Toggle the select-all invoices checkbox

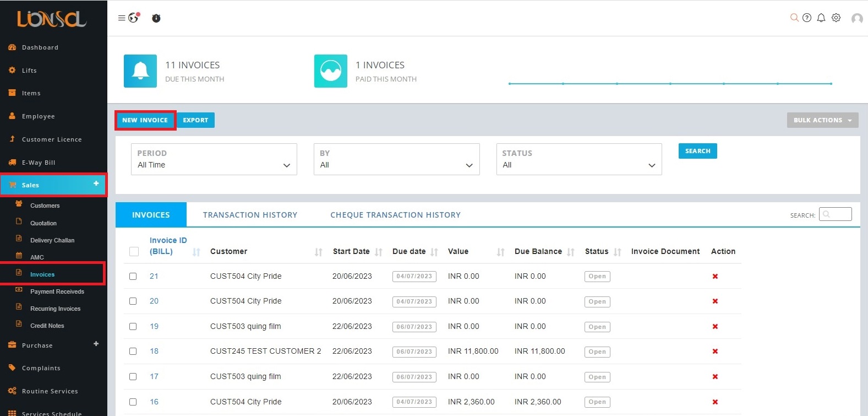click(134, 251)
